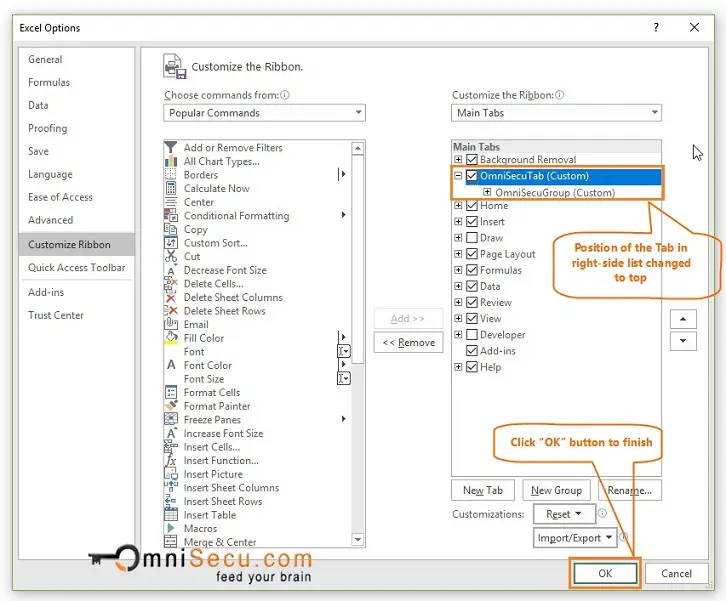Screen dimensions: 726x601
Task: Click the dialog Help question mark
Action: pos(656,27)
